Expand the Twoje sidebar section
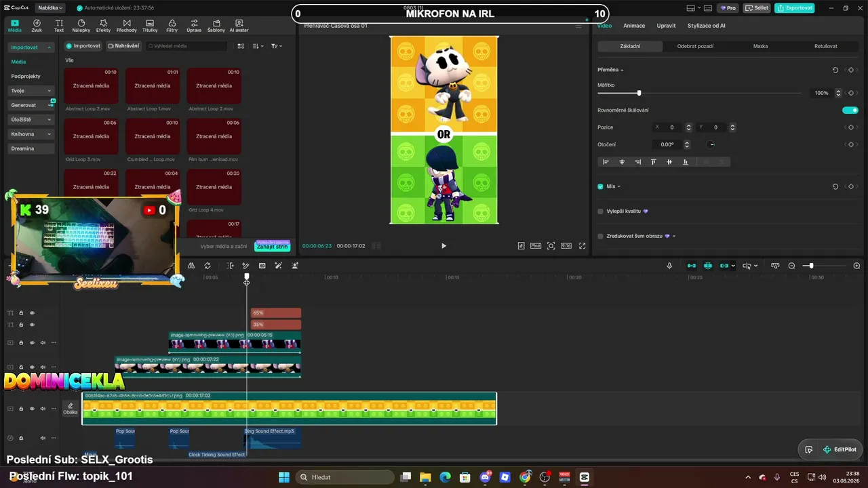The image size is (868, 488). [31, 91]
